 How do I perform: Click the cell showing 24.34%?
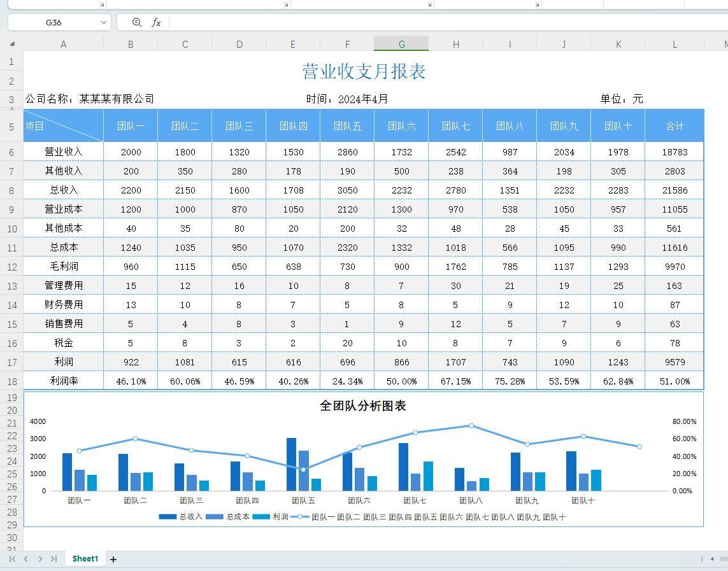pos(347,381)
